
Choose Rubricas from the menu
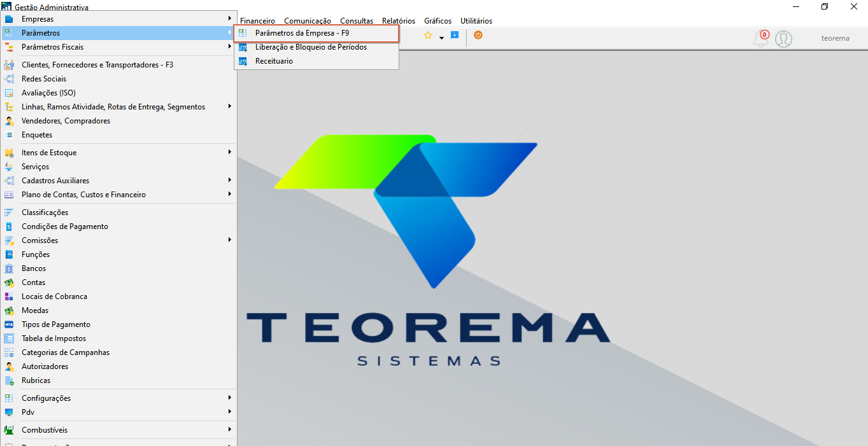click(118, 380)
